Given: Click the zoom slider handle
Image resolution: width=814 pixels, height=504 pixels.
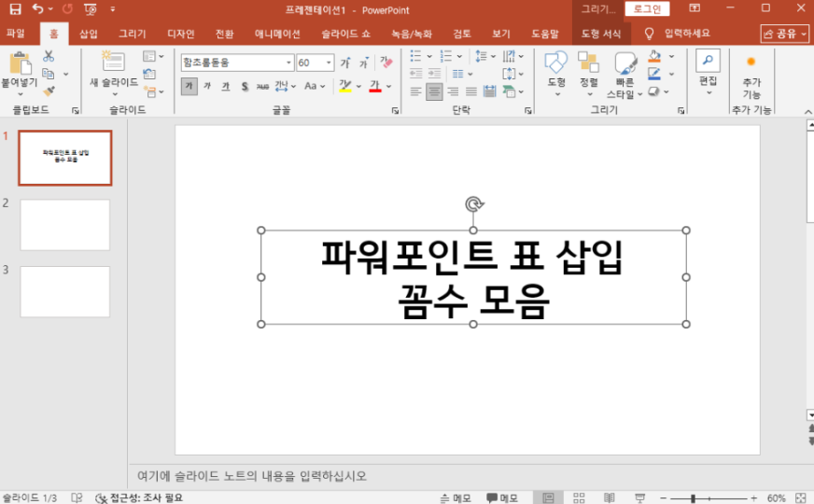Looking at the screenshot, I should [x=693, y=498].
